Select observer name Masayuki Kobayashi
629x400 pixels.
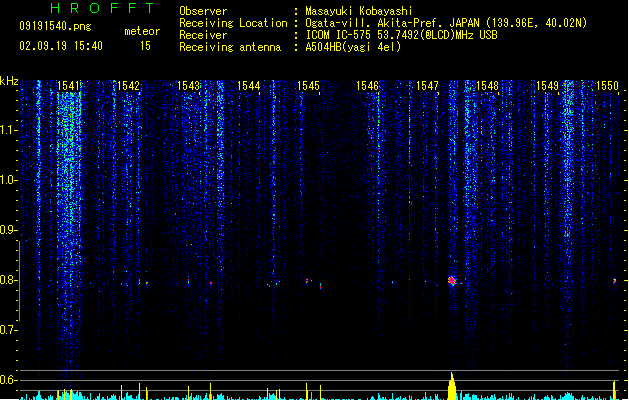[x=359, y=11]
